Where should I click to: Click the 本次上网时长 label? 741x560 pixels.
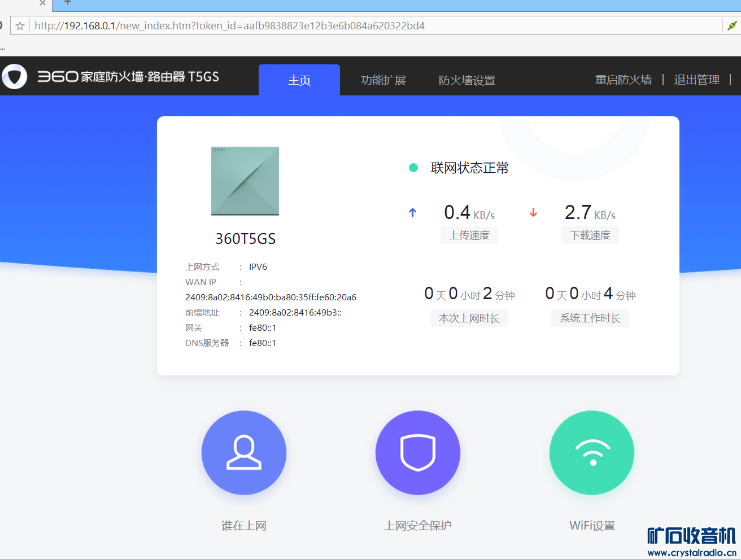tap(469, 318)
